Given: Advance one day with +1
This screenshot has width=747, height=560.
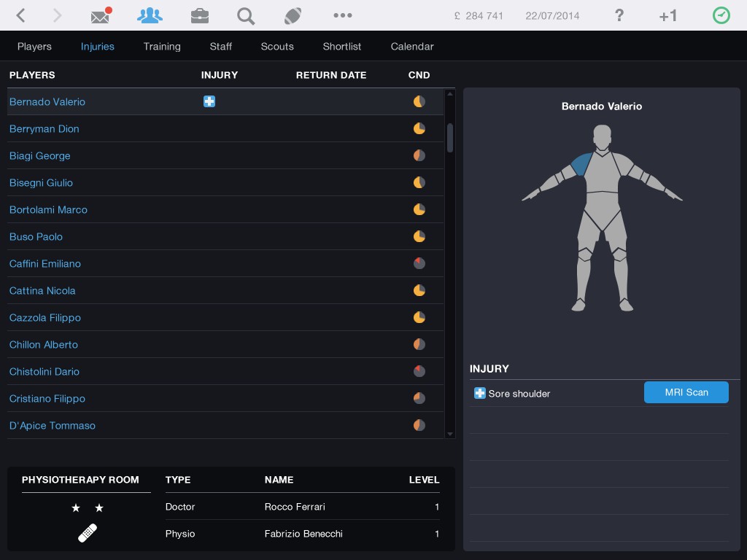Looking at the screenshot, I should point(667,16).
